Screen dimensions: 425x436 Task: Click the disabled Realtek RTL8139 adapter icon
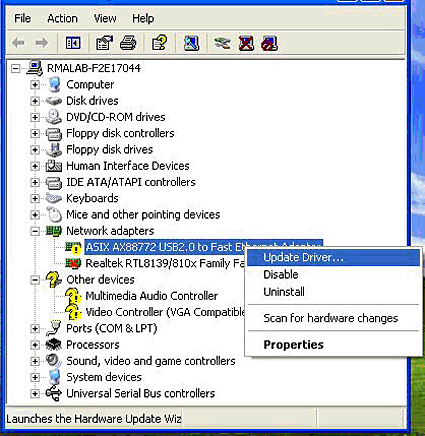click(73, 263)
